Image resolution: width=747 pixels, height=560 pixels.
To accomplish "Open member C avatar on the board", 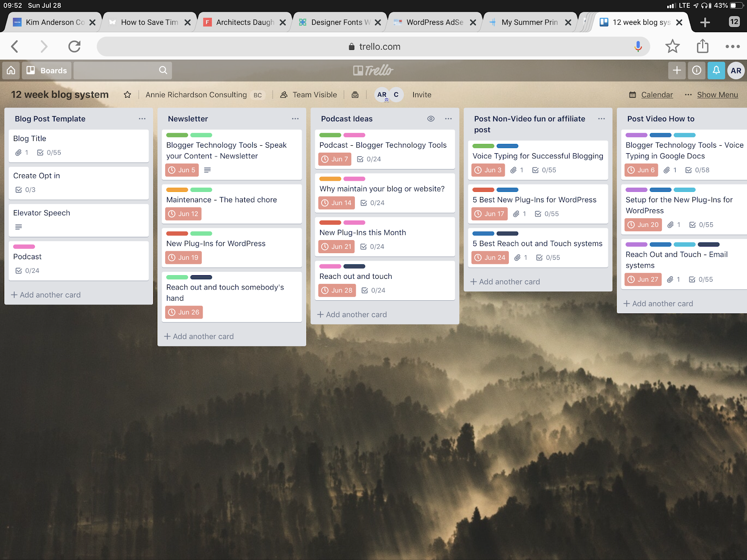I will (x=396, y=95).
